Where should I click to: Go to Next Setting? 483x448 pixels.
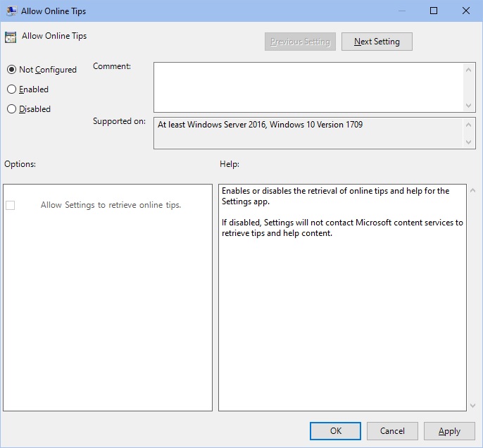(x=377, y=42)
